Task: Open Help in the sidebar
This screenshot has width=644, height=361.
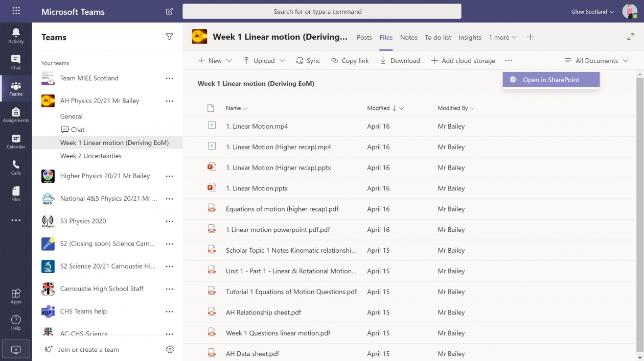Action: [16, 323]
